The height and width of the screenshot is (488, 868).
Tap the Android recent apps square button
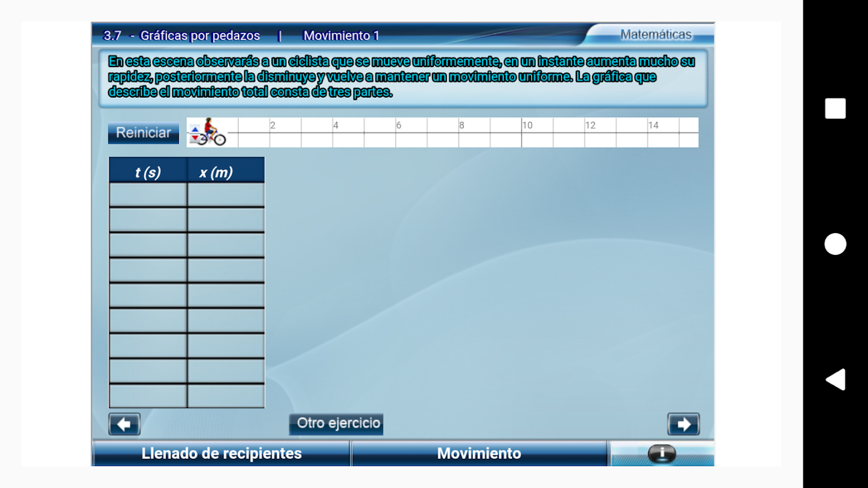point(835,109)
